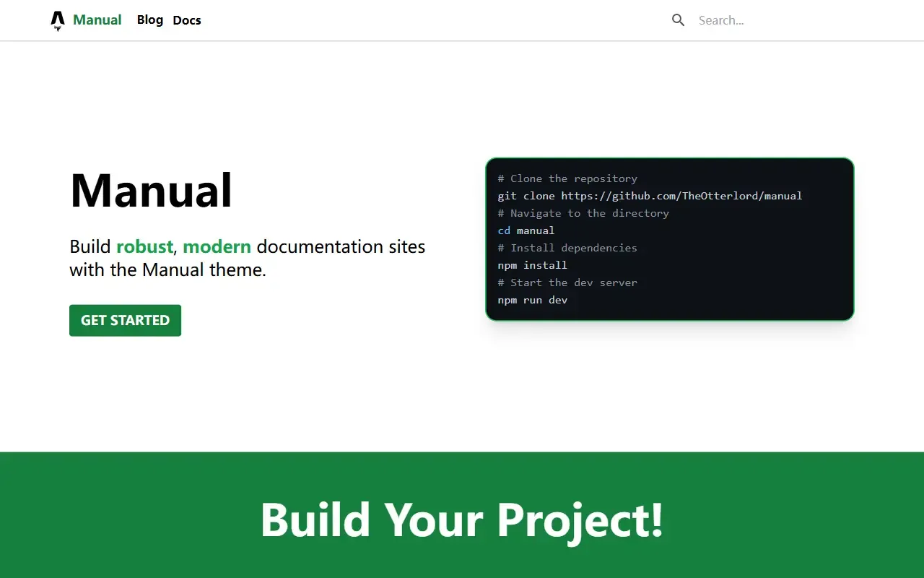
Task: Click the "# Install dependencies" comment line
Action: coord(567,248)
